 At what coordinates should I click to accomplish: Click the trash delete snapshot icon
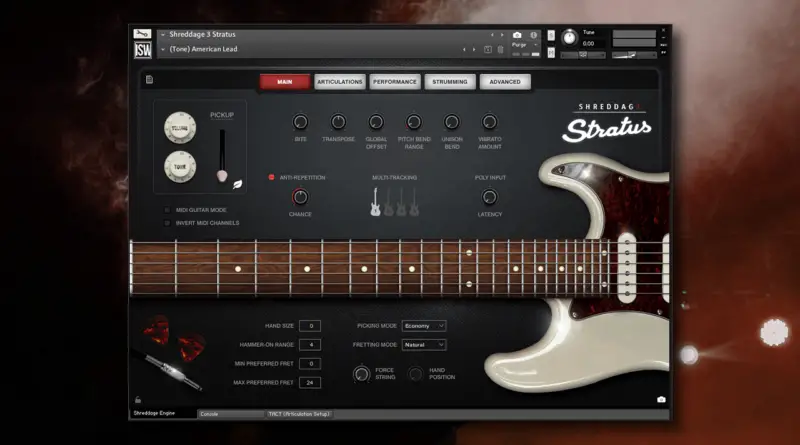[x=501, y=50]
